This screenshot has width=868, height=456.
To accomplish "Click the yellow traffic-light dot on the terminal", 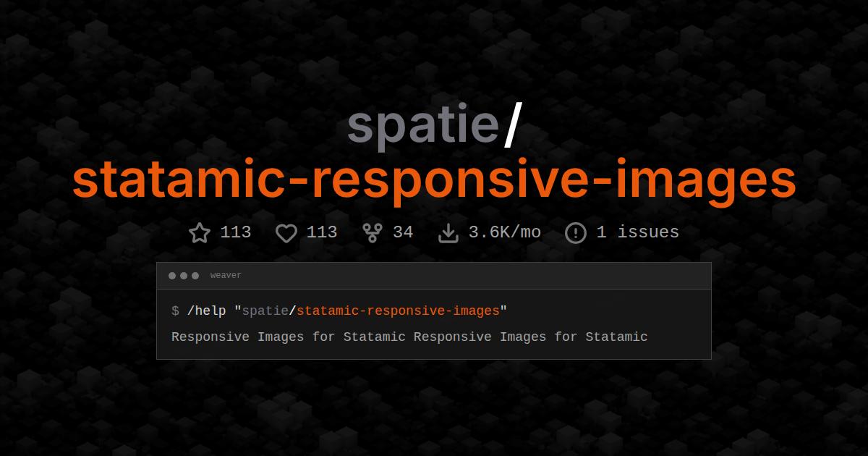I will pos(184,275).
